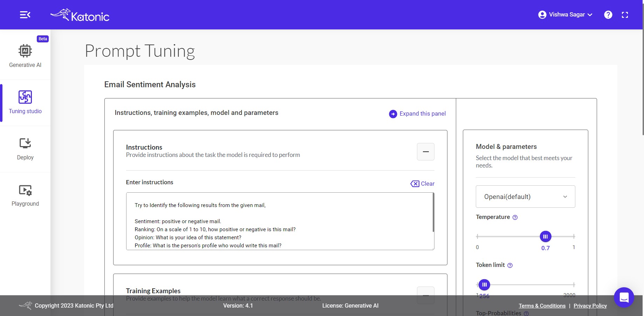The image size is (644, 316).
Task: Open the chat support bubble
Action: pos(624,297)
